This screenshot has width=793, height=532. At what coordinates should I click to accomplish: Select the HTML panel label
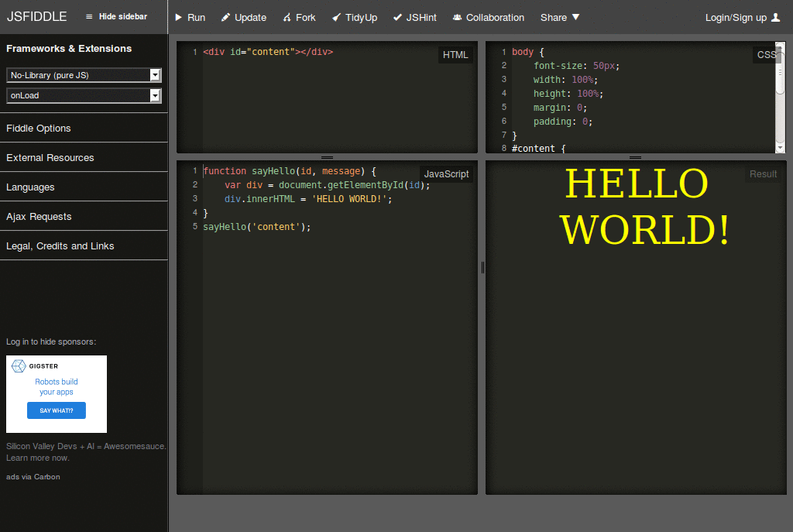[455, 55]
